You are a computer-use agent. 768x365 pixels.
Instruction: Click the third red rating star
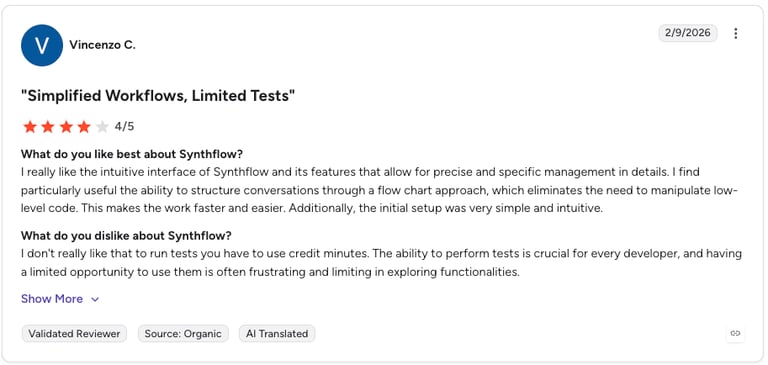coord(66,127)
